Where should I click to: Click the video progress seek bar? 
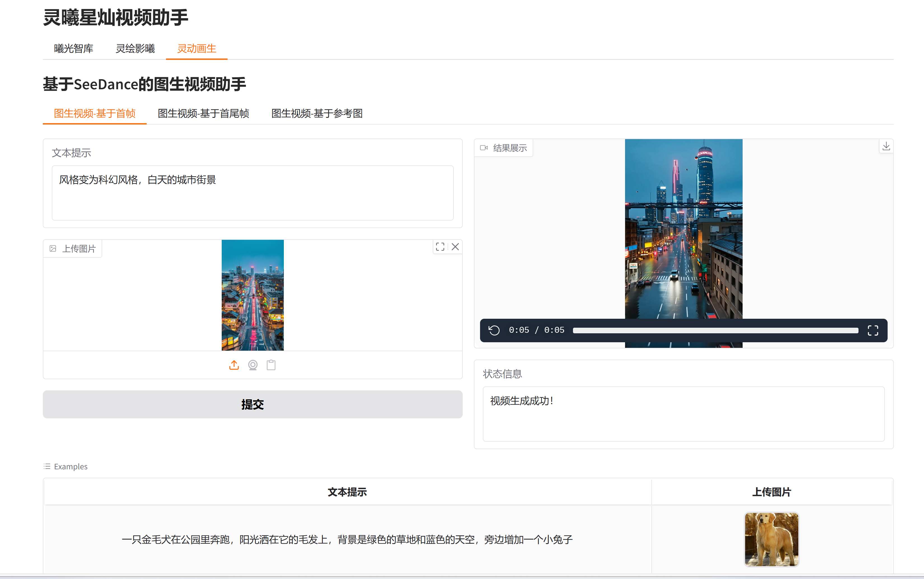pos(715,330)
